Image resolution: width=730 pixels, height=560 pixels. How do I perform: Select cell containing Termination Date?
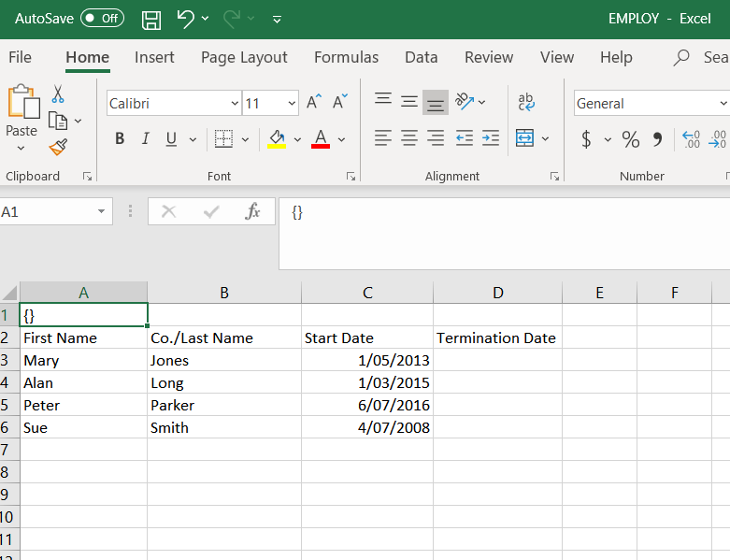tap(496, 337)
